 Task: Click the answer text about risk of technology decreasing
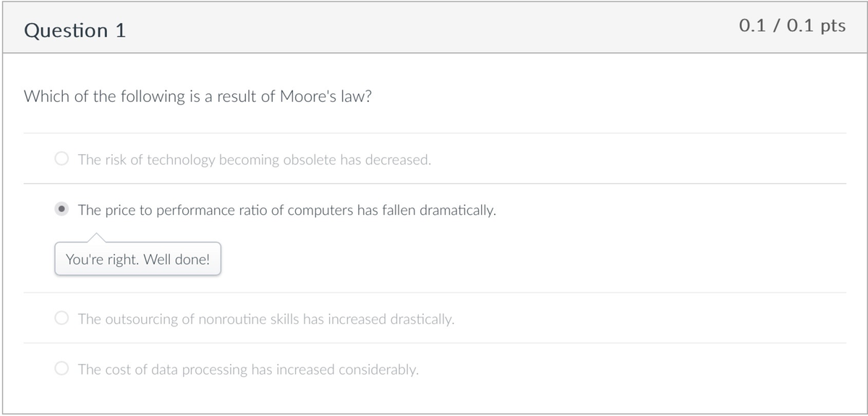255,160
